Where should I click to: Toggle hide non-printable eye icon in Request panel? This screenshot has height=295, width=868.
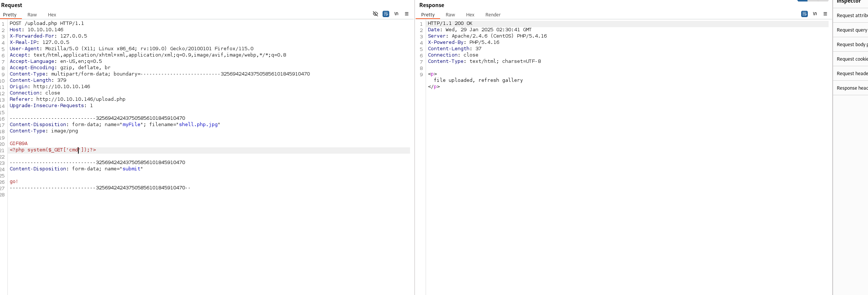click(376, 14)
